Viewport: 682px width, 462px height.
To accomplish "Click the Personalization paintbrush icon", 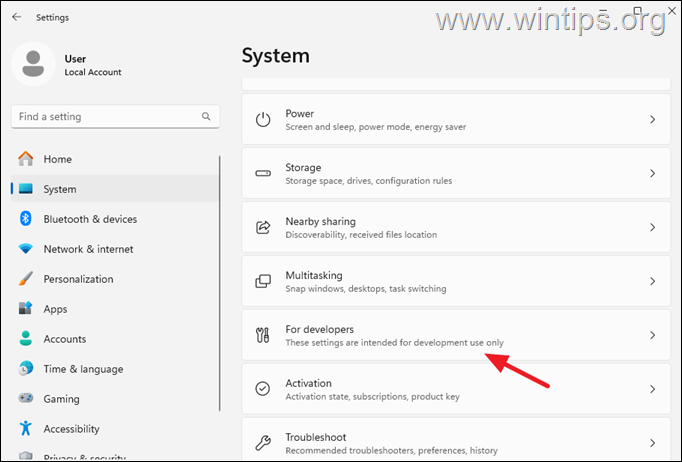I will click(26, 278).
